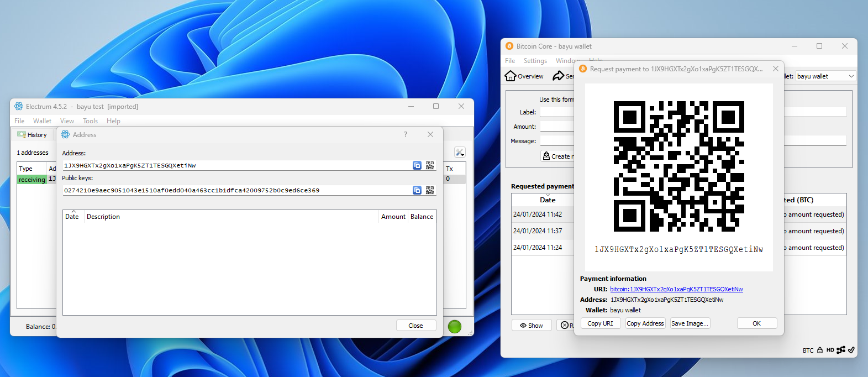Click the Copy URI button
The height and width of the screenshot is (377, 868).
tap(600, 323)
